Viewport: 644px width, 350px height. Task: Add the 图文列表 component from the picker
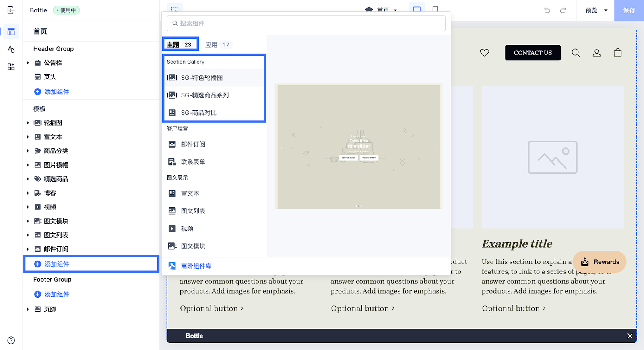[x=214, y=211]
